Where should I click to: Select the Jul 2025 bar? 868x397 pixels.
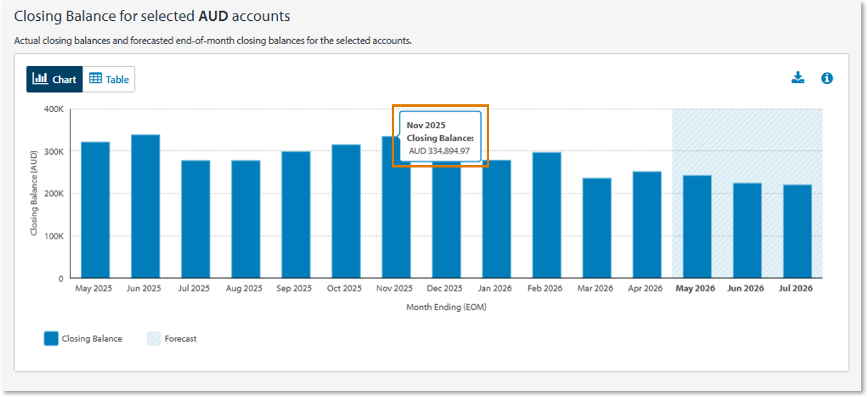(x=196, y=219)
